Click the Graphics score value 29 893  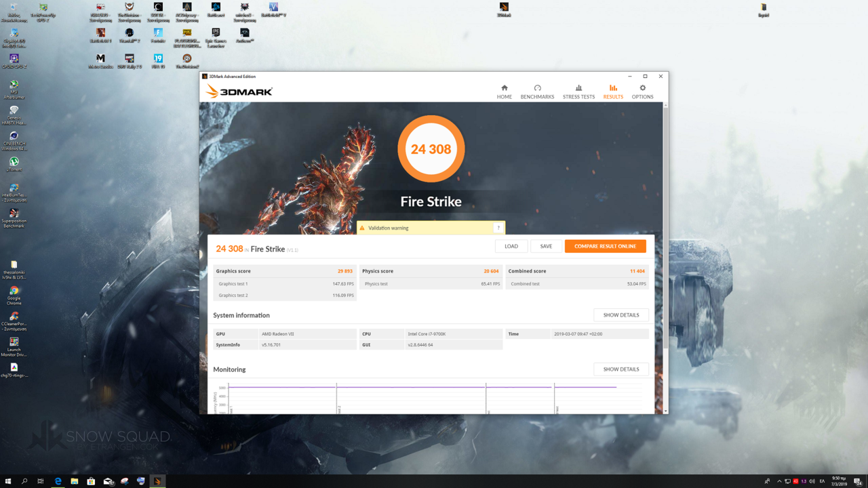point(345,271)
